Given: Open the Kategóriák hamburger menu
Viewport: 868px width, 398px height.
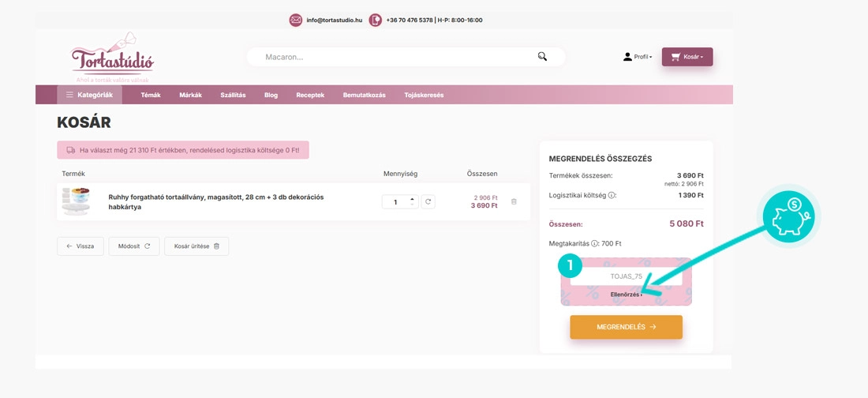Looking at the screenshot, I should click(90, 95).
